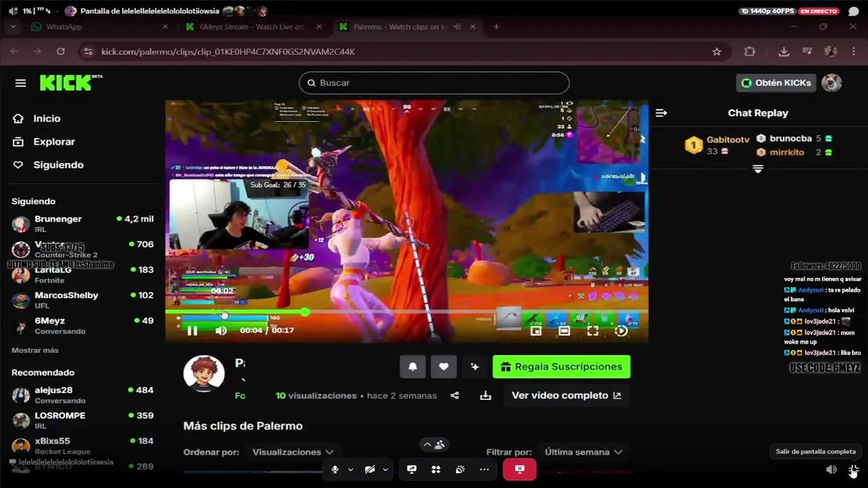
Task: Open browser extensions puzzle icon
Action: (749, 52)
